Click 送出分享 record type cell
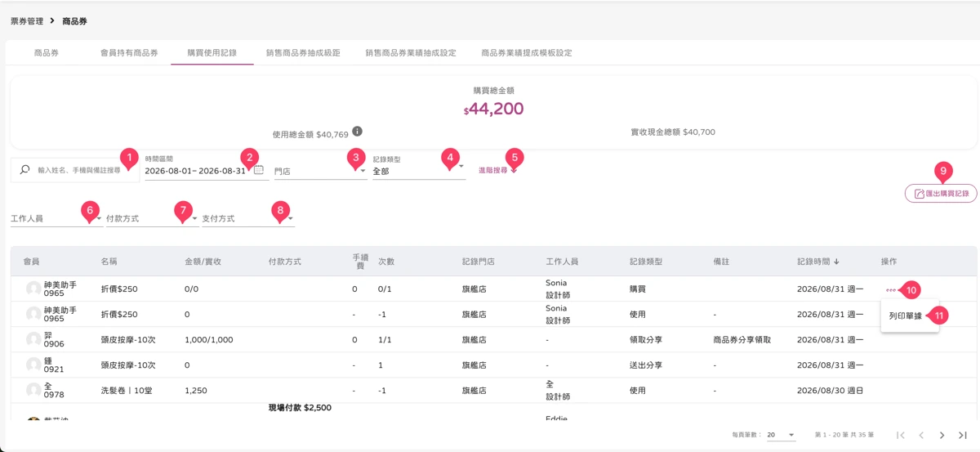This screenshot has width=980, height=452. (645, 365)
